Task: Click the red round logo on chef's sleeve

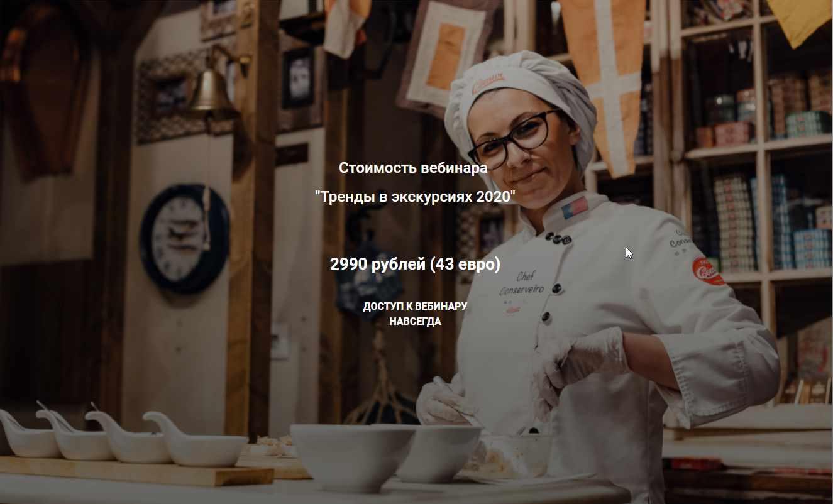Action: pos(708,271)
